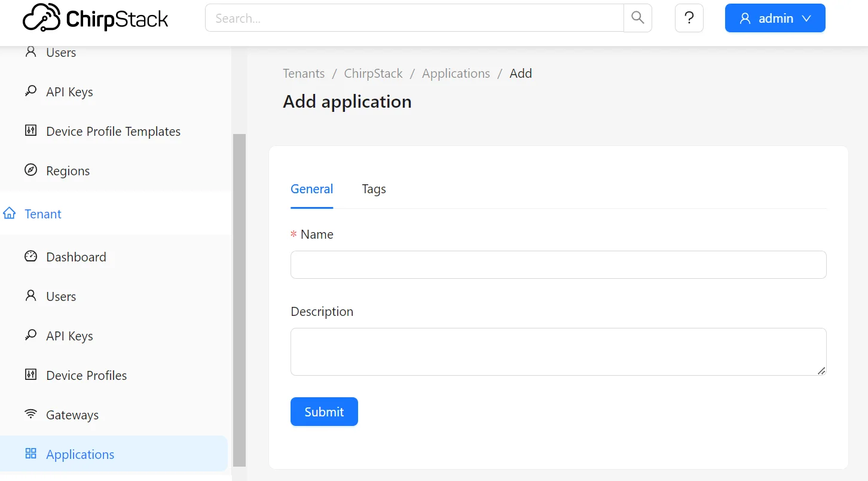Image resolution: width=868 pixels, height=481 pixels.
Task: Switch to the Tags tab
Action: (374, 189)
